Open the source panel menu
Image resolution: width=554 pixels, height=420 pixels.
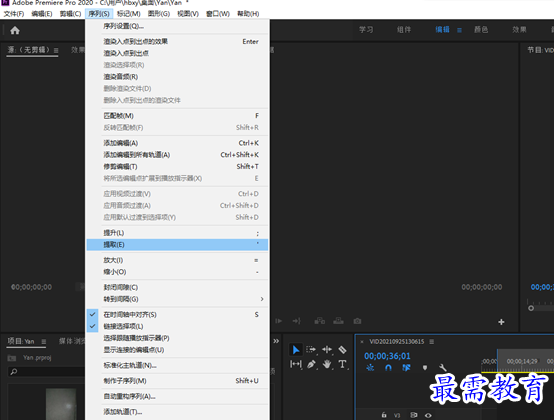[56, 51]
